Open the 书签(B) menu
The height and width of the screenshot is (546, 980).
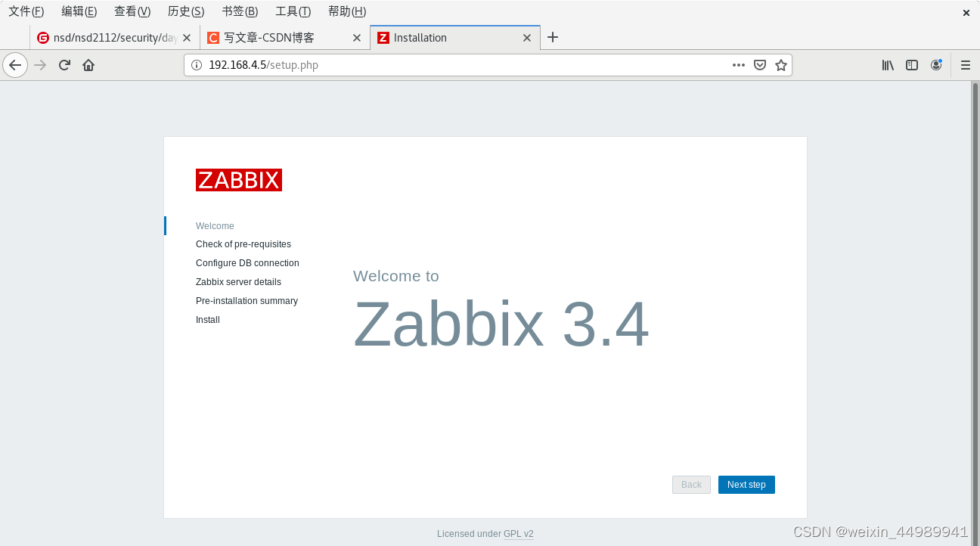tap(240, 11)
